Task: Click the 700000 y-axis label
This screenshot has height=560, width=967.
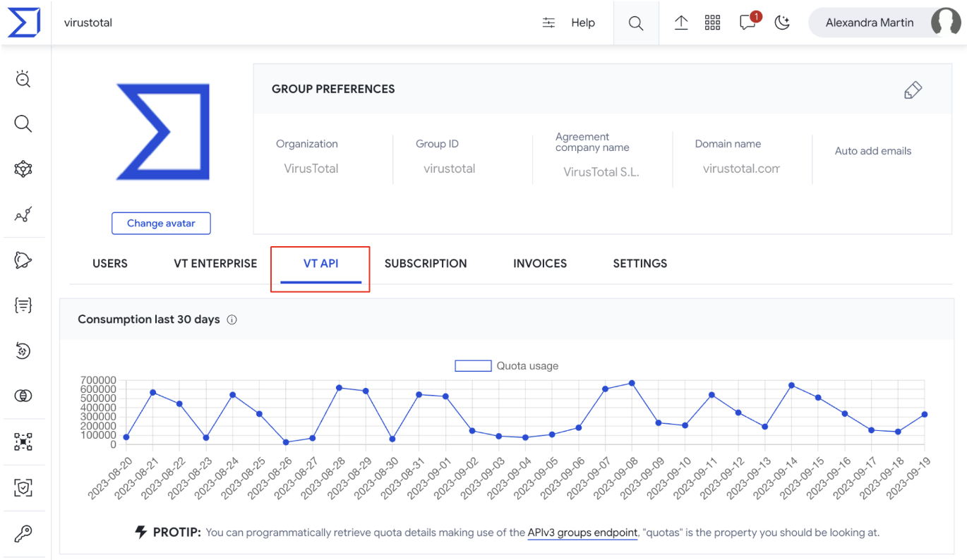Action: 99,379
